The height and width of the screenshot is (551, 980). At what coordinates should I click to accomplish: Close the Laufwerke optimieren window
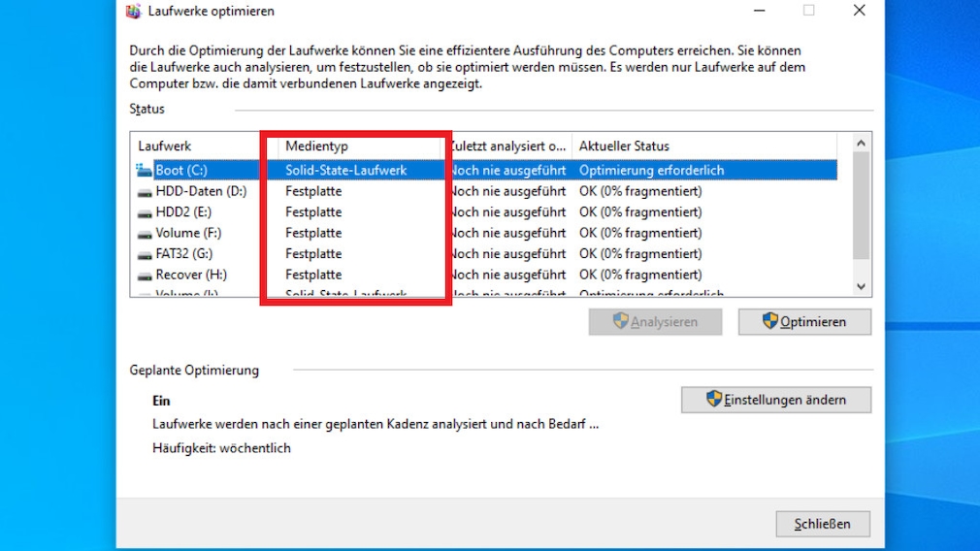859,11
